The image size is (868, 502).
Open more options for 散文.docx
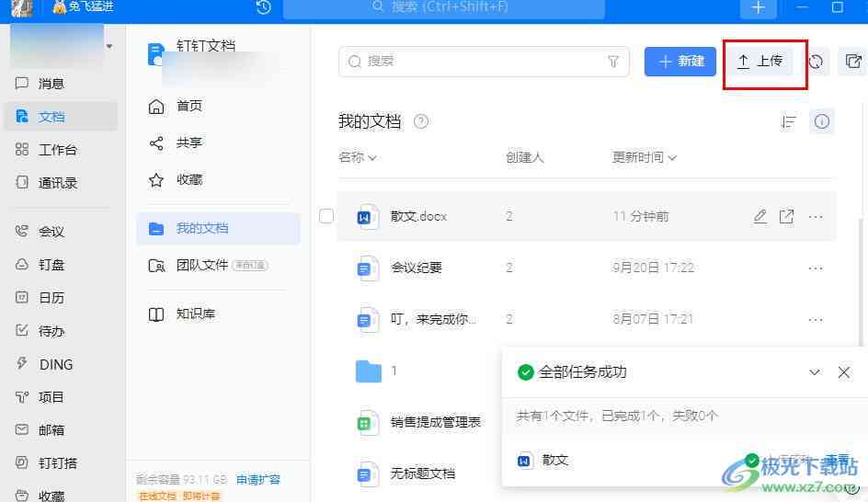(816, 217)
